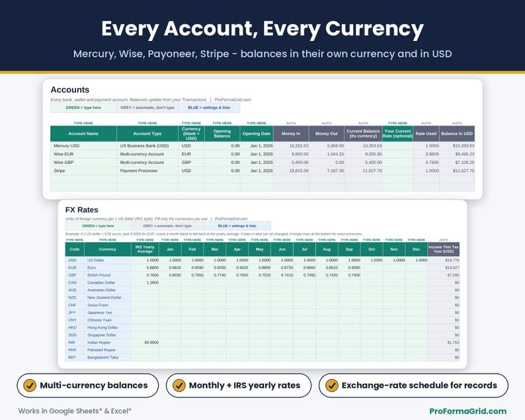Open the ProFormaGrid.com link in the footer
This screenshot has width=525, height=420.
coord(467,411)
